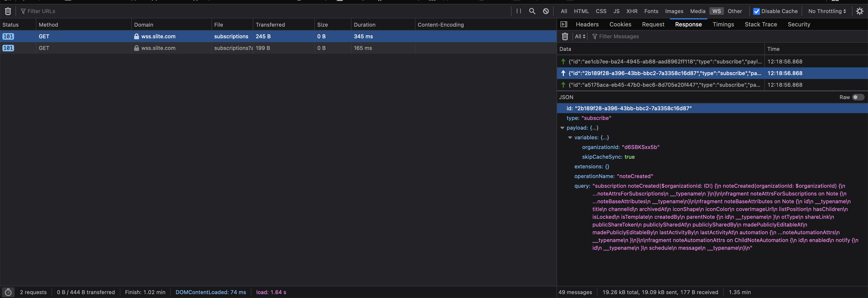Open the DevTools settings gear
Image resolution: width=868 pixels, height=298 pixels.
[860, 11]
